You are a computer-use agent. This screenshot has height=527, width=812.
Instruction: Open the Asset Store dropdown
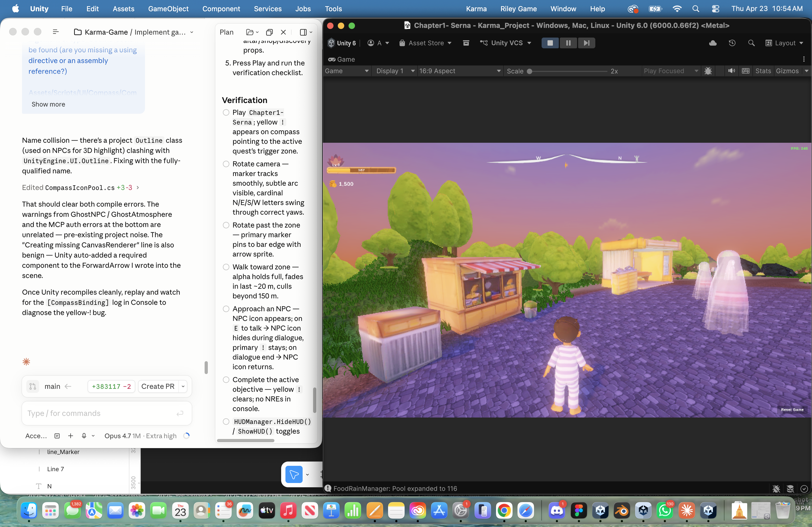[425, 43]
